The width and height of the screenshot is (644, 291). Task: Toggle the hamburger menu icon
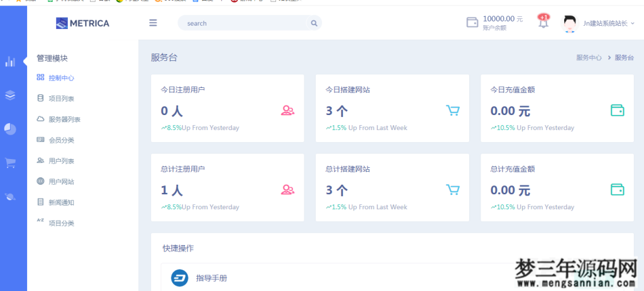153,23
